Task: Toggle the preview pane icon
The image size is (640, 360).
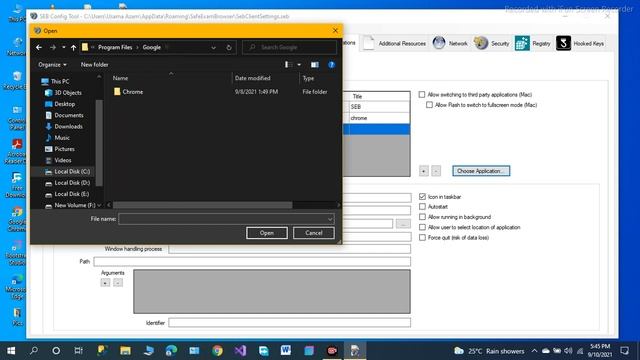Action: click(315, 64)
